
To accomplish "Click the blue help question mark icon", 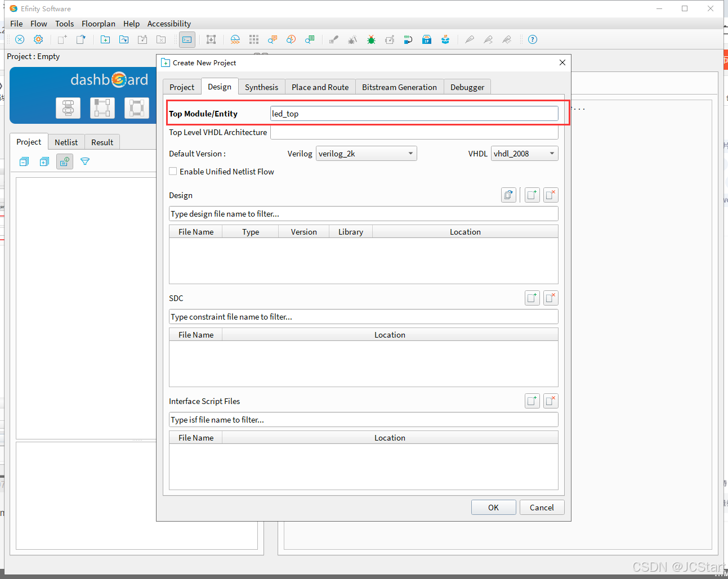I will (x=533, y=39).
